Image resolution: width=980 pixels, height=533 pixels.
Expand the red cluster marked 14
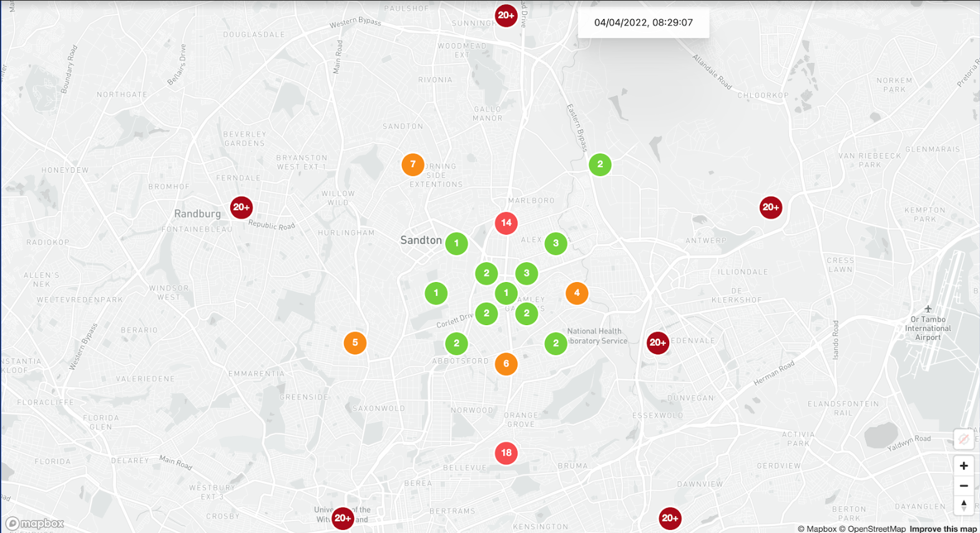506,223
